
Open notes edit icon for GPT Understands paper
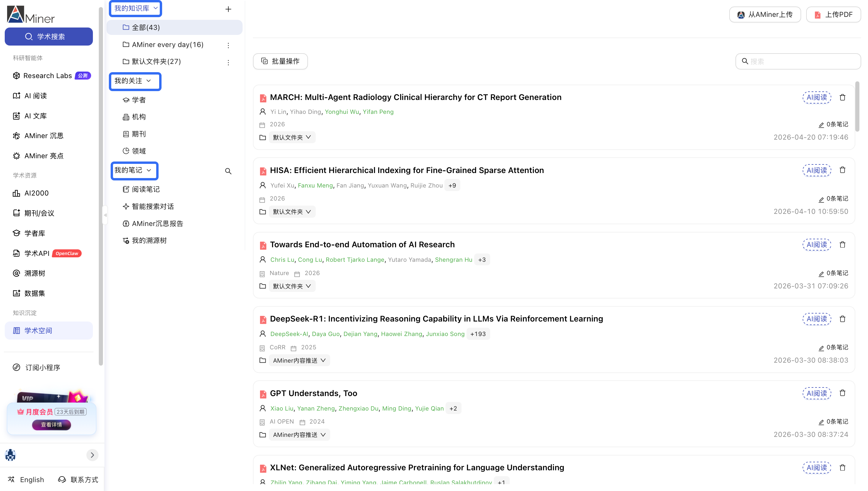click(x=821, y=422)
